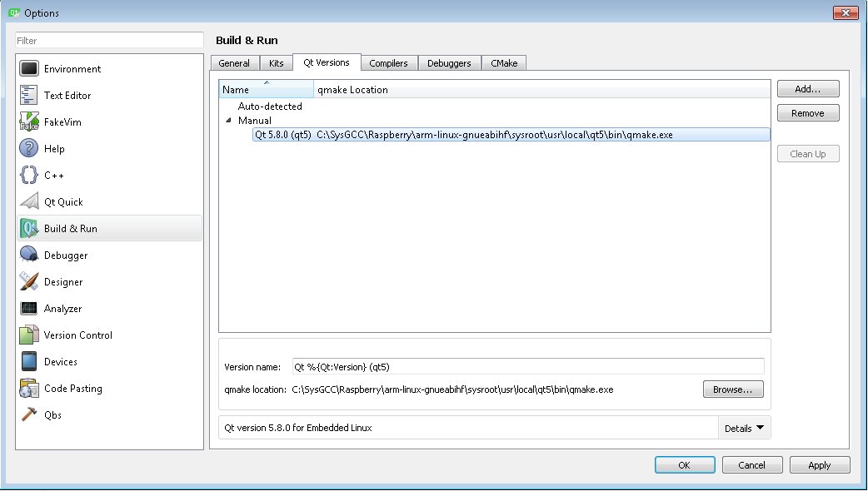Open the Environment category label
Viewport: 868px width, 491px height.
(72, 68)
